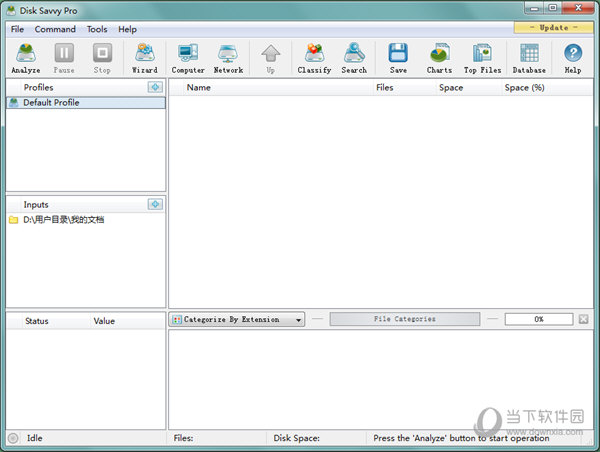Open the Search tool
The height and width of the screenshot is (452, 600).
click(354, 58)
